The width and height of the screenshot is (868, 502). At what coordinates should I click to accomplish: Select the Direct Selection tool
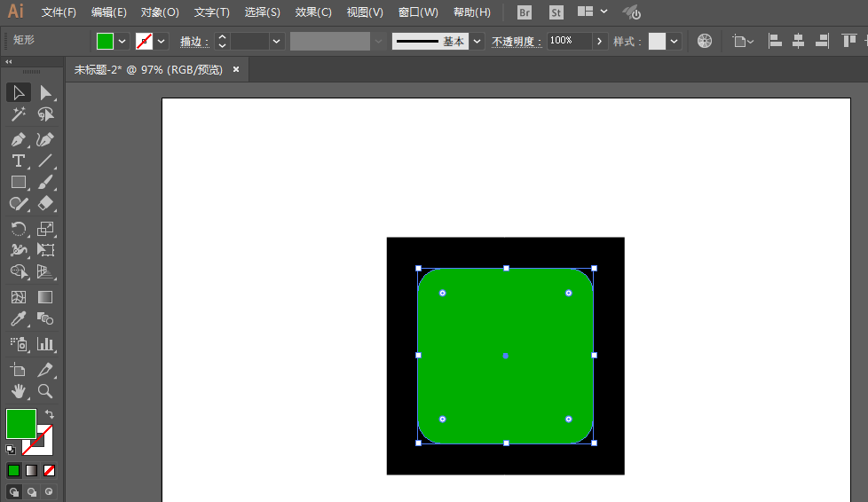click(x=45, y=92)
